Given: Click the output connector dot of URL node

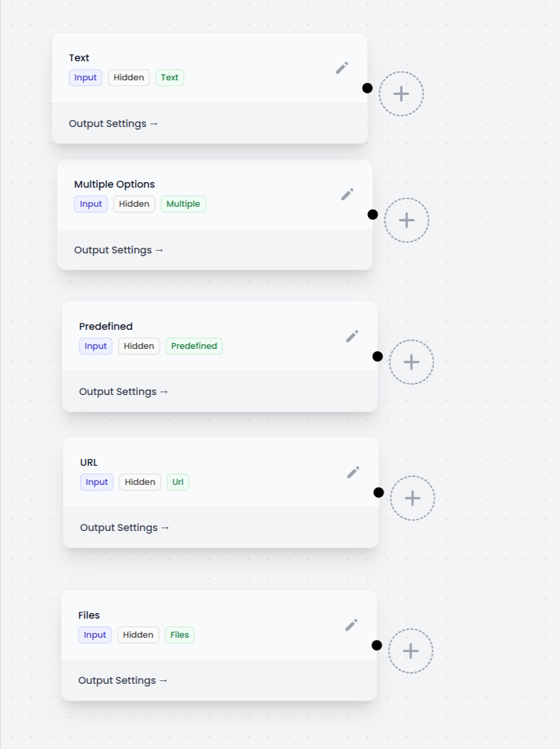Looking at the screenshot, I should [379, 493].
